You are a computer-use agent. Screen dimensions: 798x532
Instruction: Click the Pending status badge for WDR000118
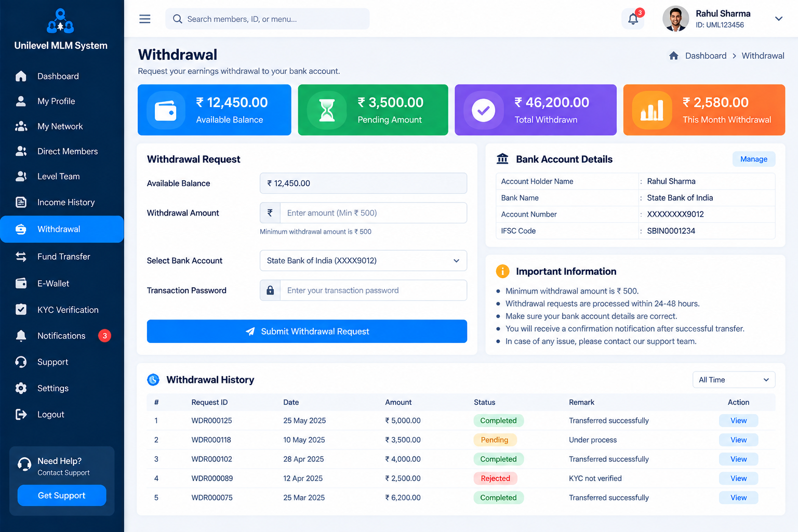click(495, 440)
